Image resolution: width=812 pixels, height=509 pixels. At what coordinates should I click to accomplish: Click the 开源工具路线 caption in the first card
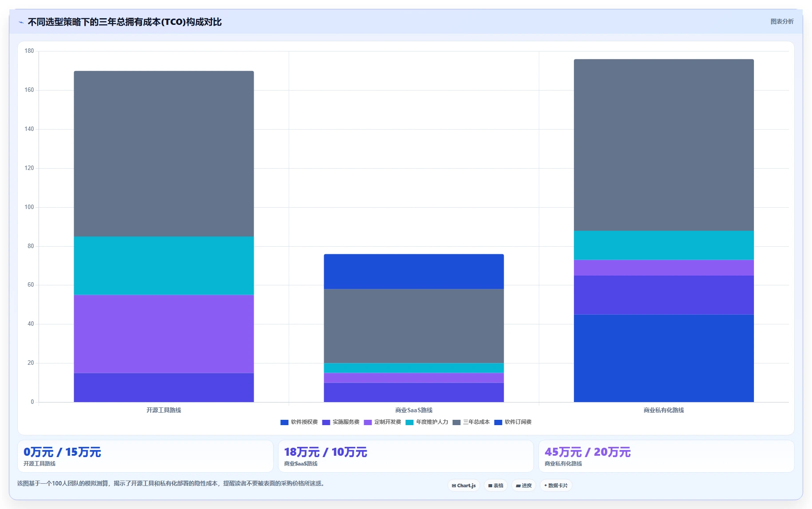(x=39, y=464)
